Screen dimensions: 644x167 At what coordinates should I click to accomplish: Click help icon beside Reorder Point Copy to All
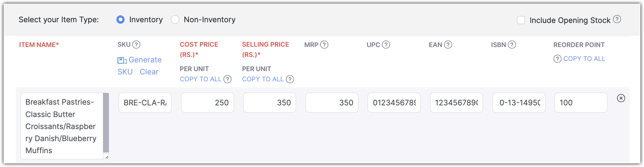(557, 59)
